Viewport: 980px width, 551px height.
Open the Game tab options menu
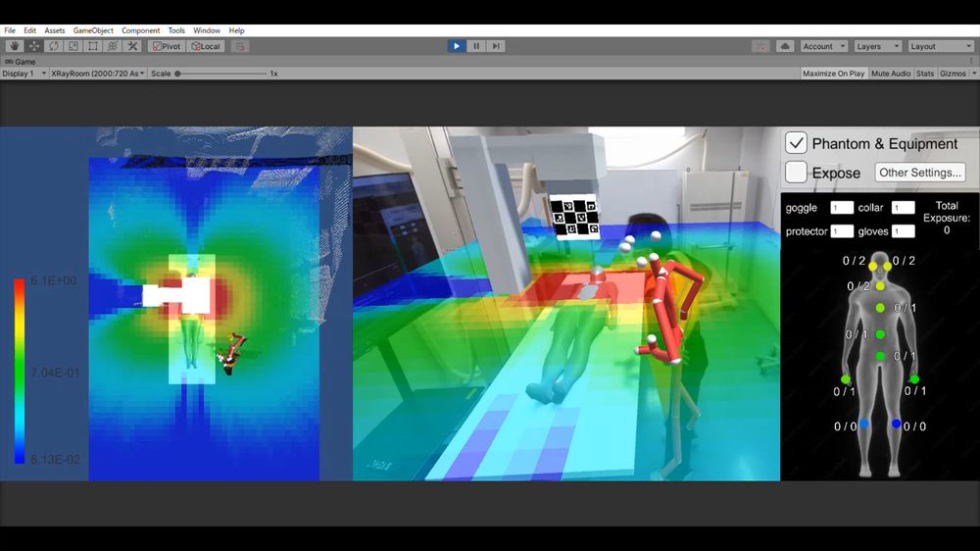(x=971, y=62)
